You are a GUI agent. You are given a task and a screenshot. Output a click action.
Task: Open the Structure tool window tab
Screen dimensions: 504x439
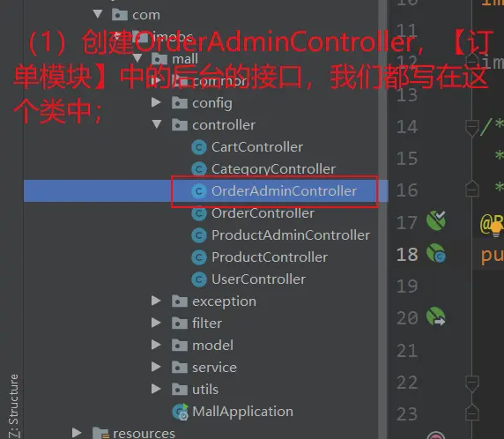(x=13, y=406)
